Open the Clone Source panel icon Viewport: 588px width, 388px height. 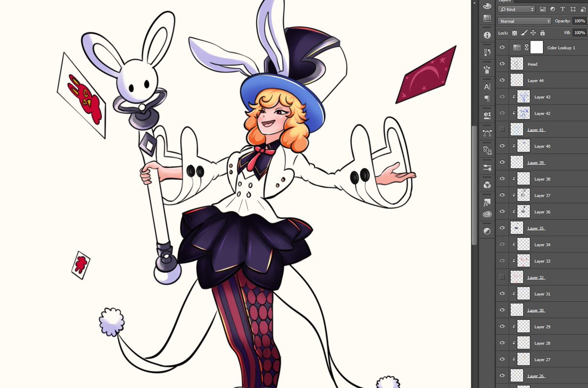point(487,151)
